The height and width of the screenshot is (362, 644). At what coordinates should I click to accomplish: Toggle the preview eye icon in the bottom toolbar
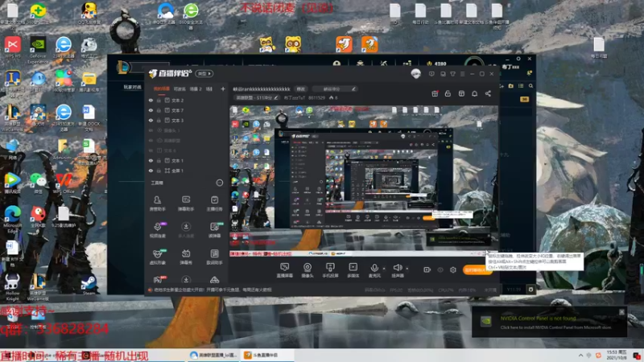[440, 269]
